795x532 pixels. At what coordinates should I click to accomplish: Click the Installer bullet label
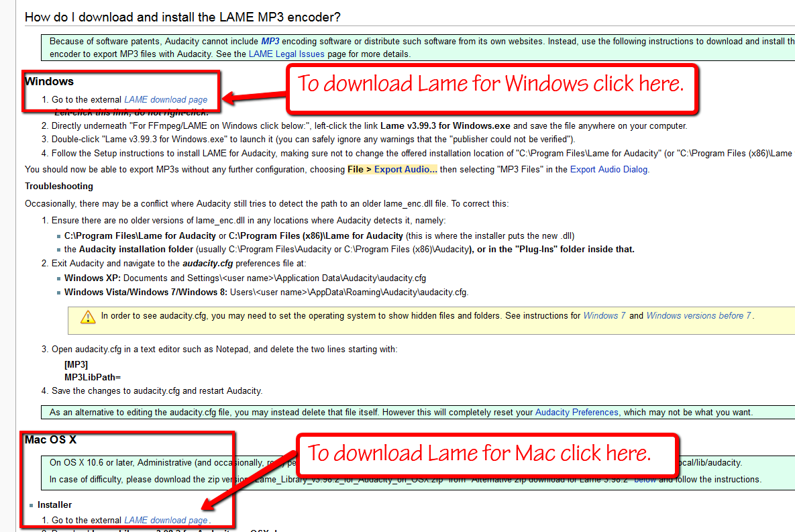54,504
